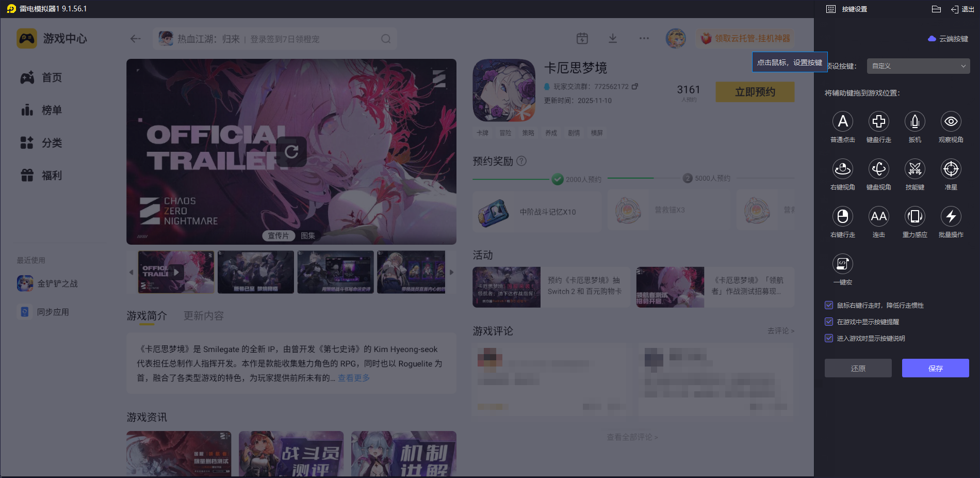Open the 领航者 test recruitment activity card
This screenshot has width=980, height=478.
[x=715, y=287]
